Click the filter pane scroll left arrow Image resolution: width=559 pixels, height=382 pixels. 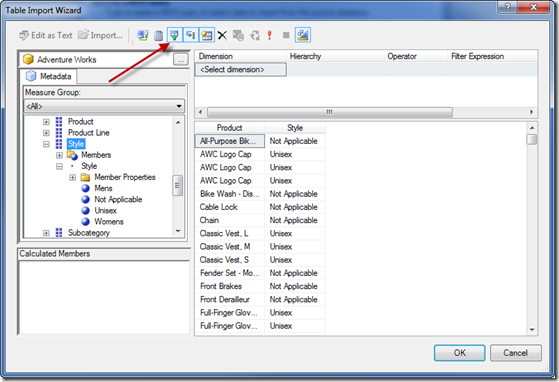[x=200, y=112]
